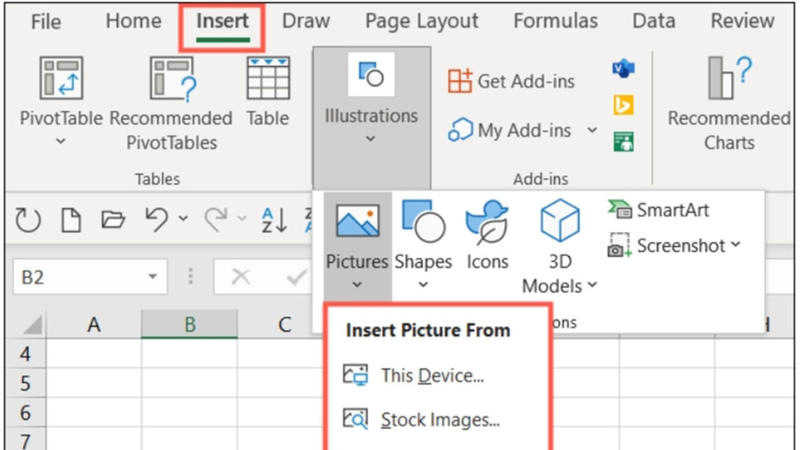Click the Pictures icon

point(357,221)
